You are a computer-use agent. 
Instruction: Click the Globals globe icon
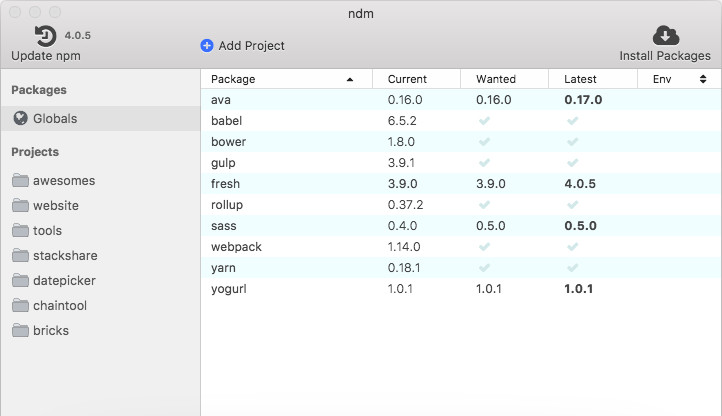click(x=21, y=119)
